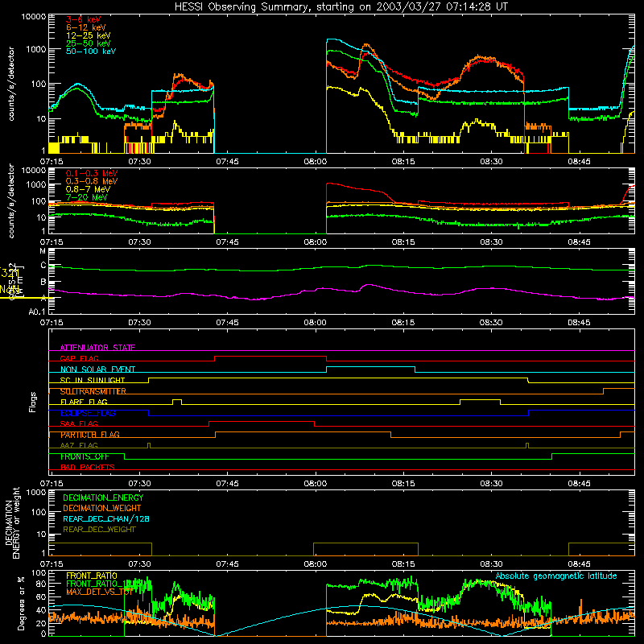Viewport: 644px width, 644px height.
Task: Click the A0.1 GOES axis label
Action: click(x=37, y=312)
